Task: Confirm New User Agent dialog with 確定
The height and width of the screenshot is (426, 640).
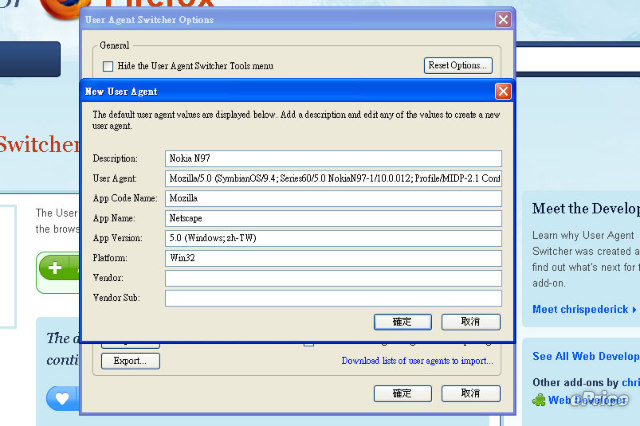Action: point(402,322)
